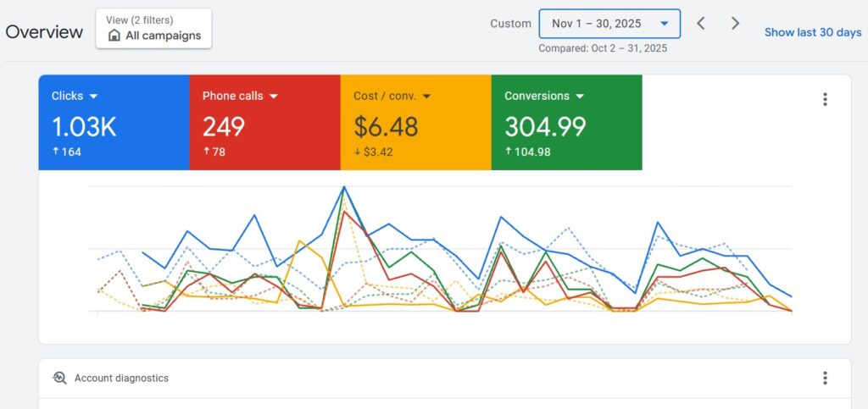Image resolution: width=868 pixels, height=409 pixels.
Task: Select the green 304.99 conversions value
Action: click(x=545, y=127)
